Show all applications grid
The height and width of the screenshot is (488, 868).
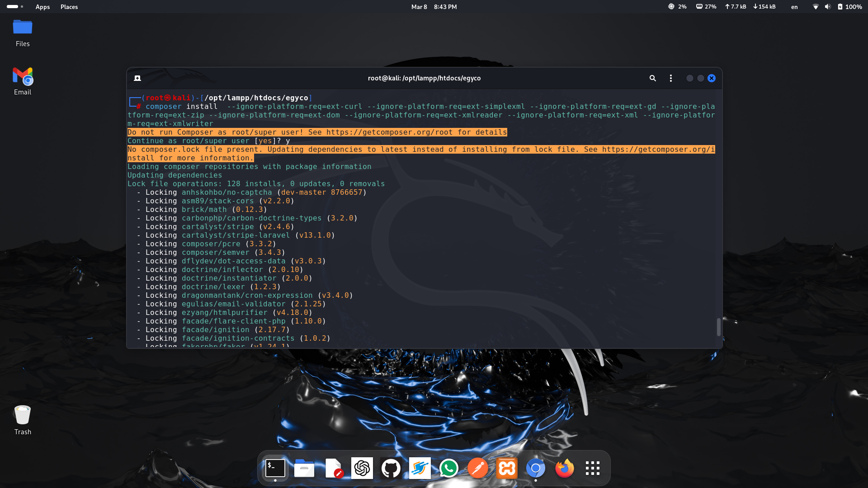coord(592,468)
